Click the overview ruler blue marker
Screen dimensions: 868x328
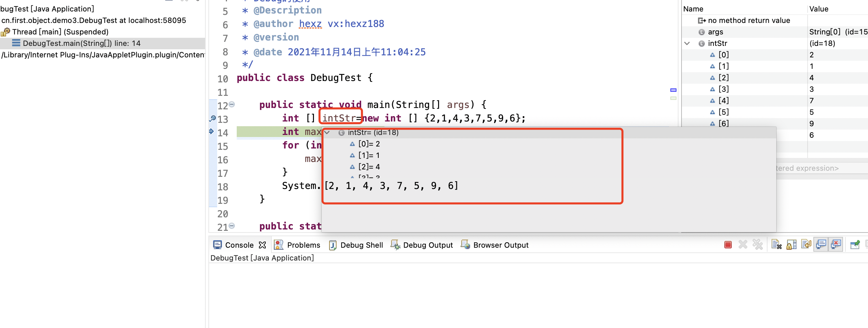(673, 90)
